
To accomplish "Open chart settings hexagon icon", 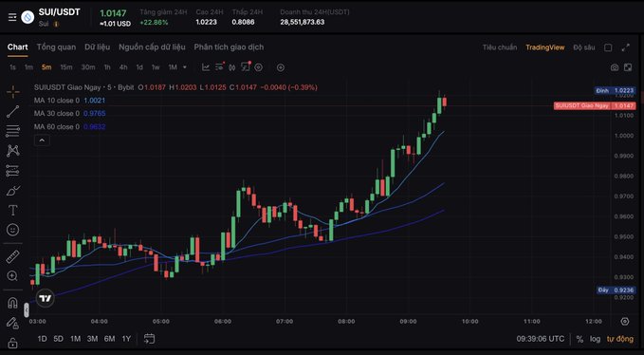I will pyautogui.click(x=258, y=67).
